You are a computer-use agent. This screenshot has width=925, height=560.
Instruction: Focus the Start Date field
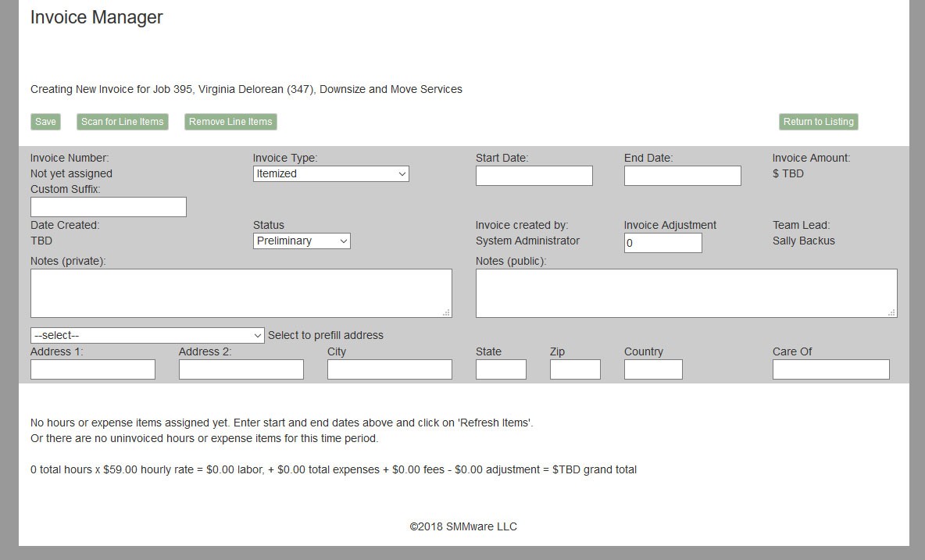[x=534, y=176]
